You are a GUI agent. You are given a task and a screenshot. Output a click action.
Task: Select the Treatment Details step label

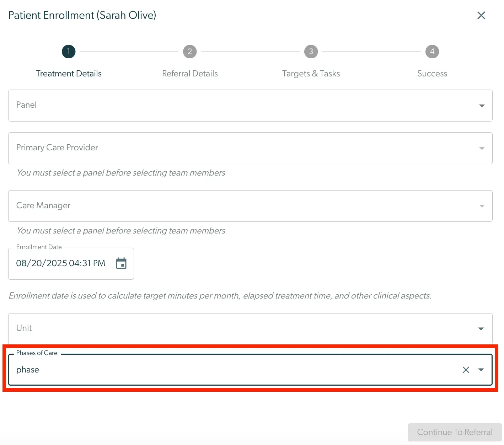coord(69,74)
